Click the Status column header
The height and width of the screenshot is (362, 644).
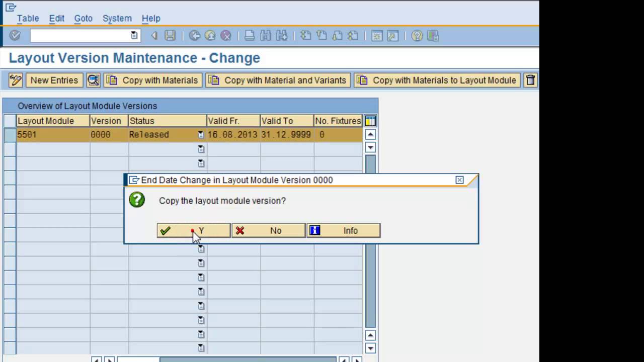pyautogui.click(x=168, y=121)
